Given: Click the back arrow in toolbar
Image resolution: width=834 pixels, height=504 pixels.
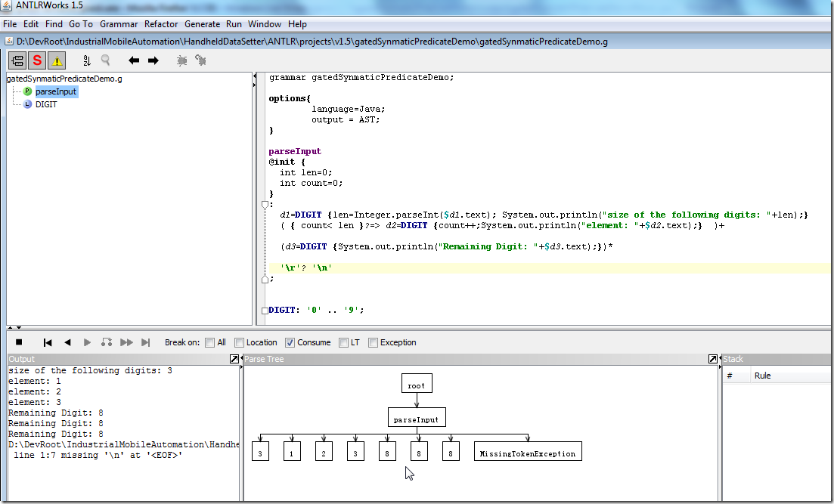Looking at the screenshot, I should point(134,60).
